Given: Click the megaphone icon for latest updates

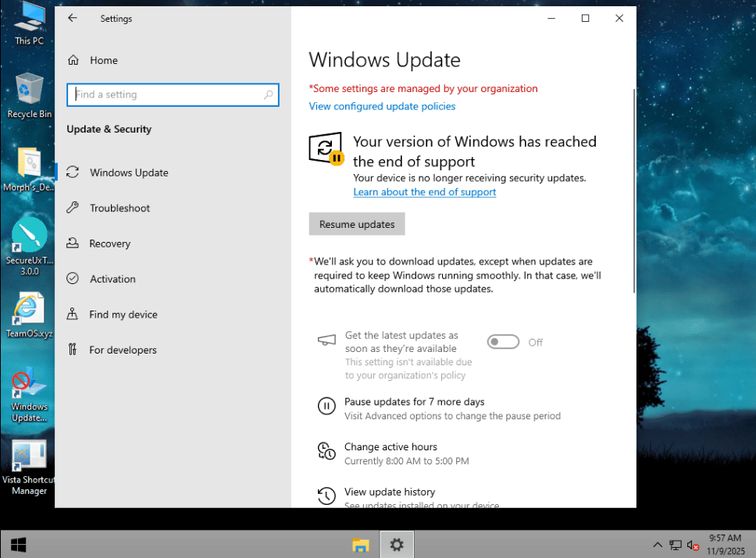Looking at the screenshot, I should (326, 340).
